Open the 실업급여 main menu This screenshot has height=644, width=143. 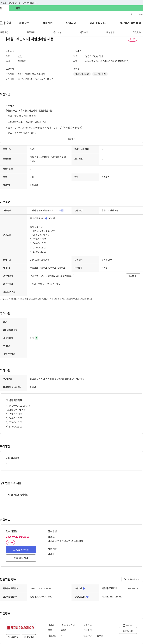71,23
